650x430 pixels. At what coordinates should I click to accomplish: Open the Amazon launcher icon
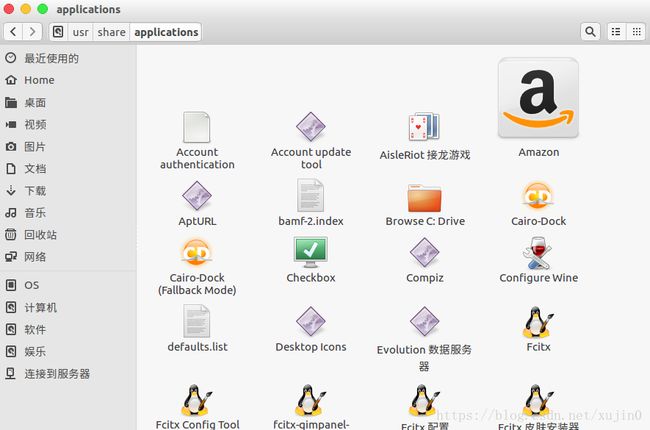pyautogui.click(x=538, y=98)
